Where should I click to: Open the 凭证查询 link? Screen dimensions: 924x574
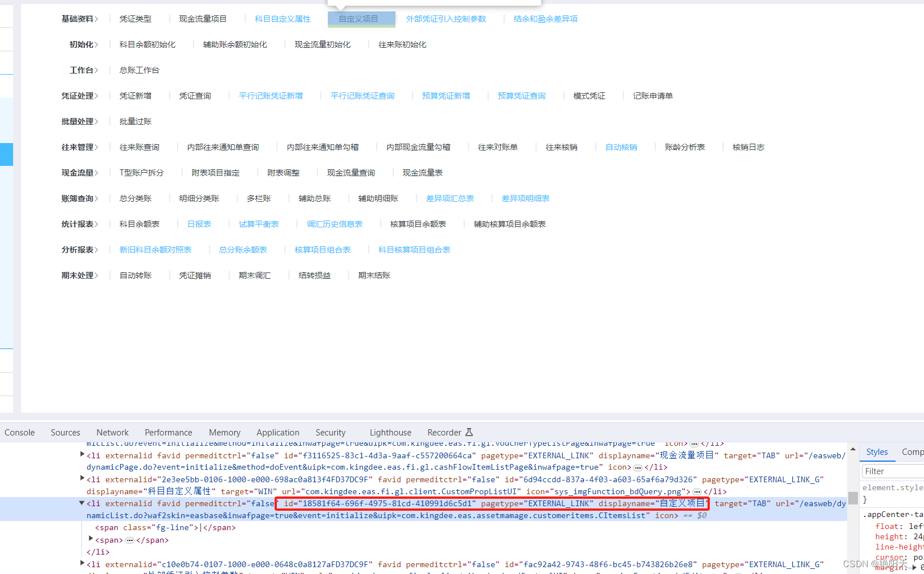point(195,95)
